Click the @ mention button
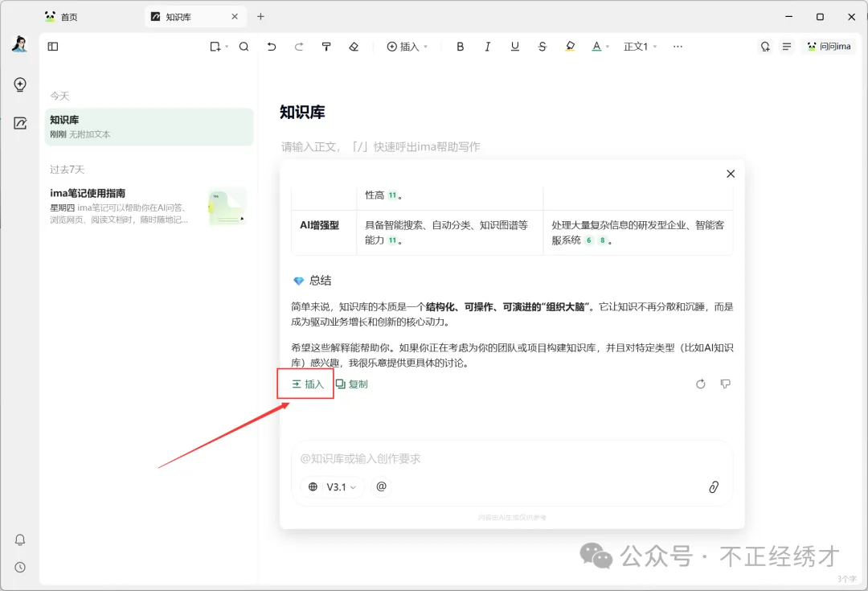Screen dimensions: 868x591 click(382, 486)
